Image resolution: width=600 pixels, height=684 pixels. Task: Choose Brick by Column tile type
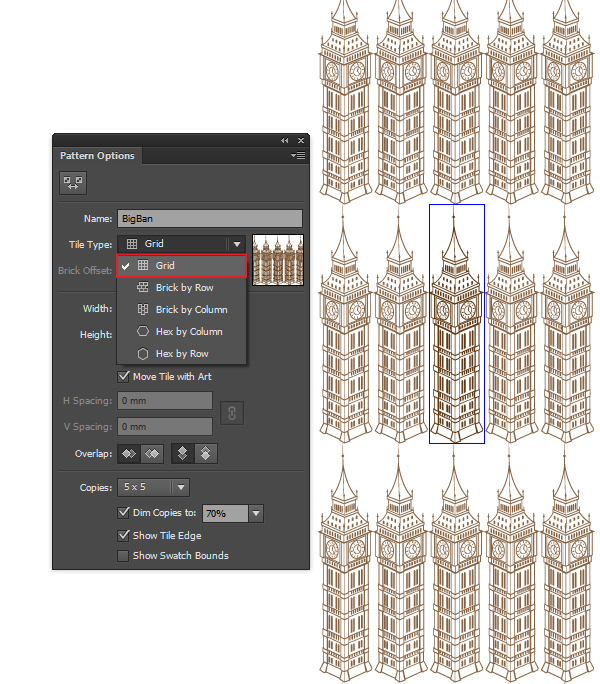pos(182,310)
